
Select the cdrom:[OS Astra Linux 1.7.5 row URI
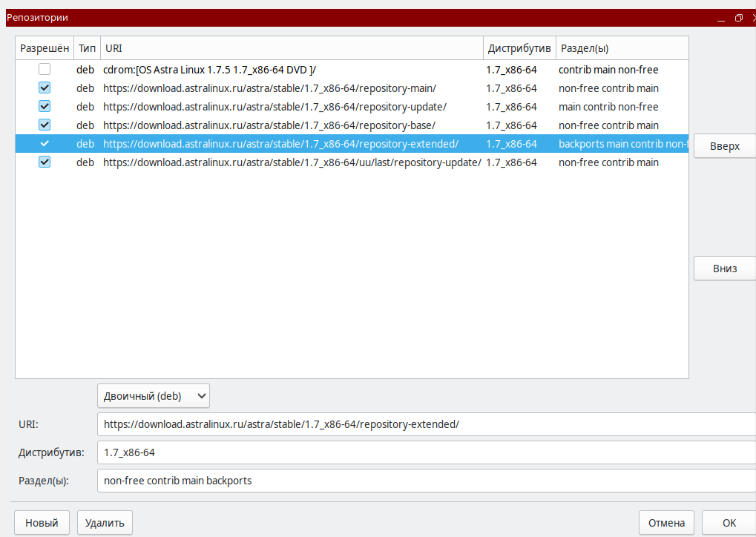(209, 70)
